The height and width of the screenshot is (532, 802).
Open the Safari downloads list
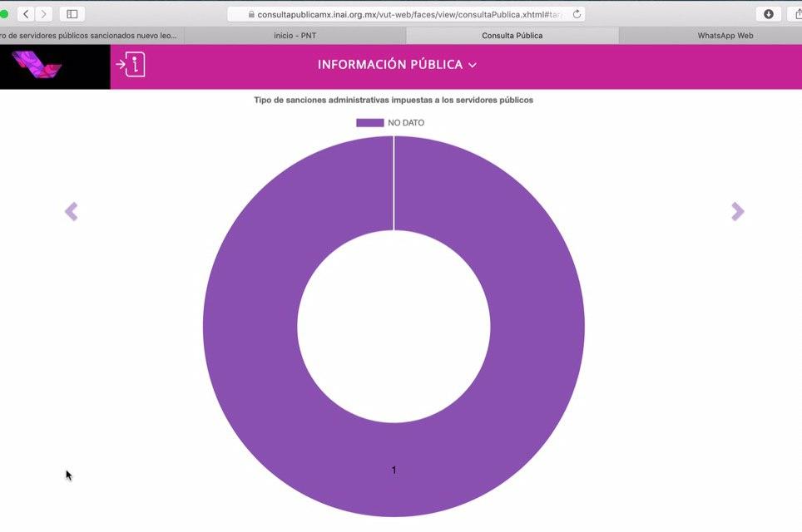[768, 14]
